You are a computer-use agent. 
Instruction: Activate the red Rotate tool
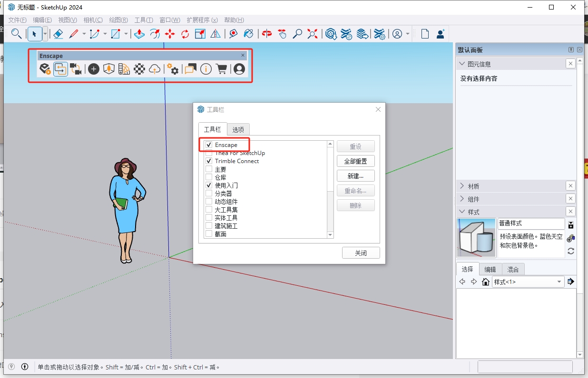[185, 34]
